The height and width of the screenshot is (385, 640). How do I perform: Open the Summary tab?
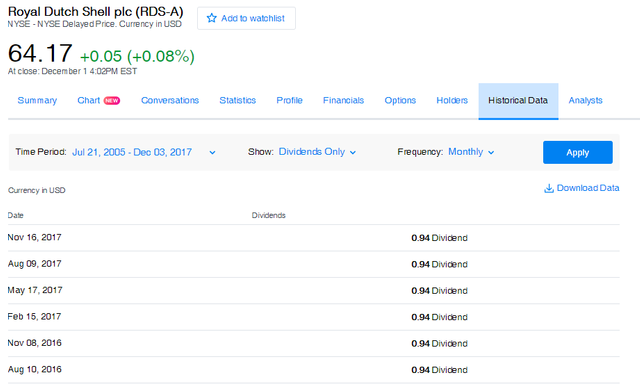click(x=37, y=100)
